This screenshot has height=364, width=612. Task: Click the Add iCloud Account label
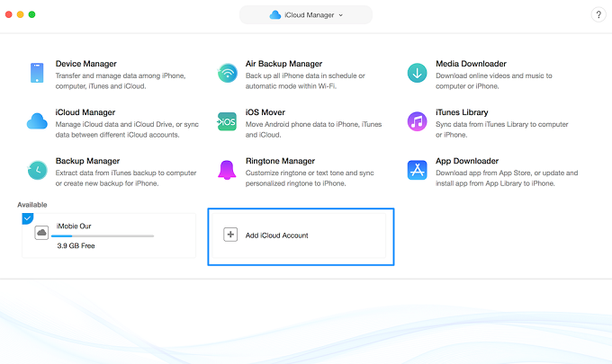276,235
